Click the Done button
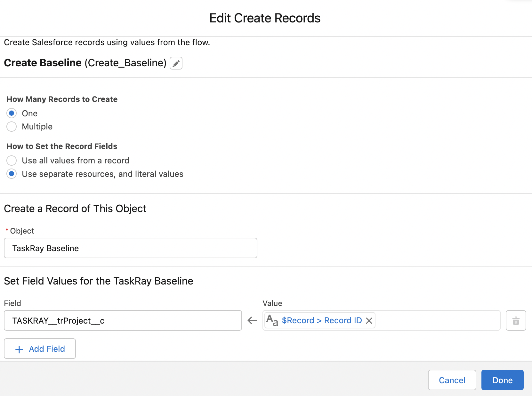Screen dimensions: 532x396 tap(502, 380)
